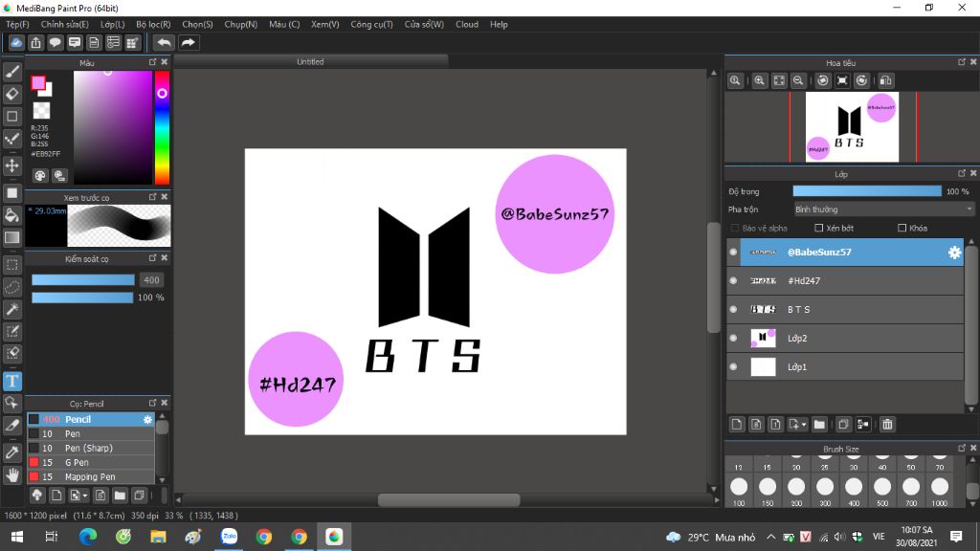Screen dimensions: 980x551
Task: Click the transparent color swatch
Action: click(x=41, y=111)
